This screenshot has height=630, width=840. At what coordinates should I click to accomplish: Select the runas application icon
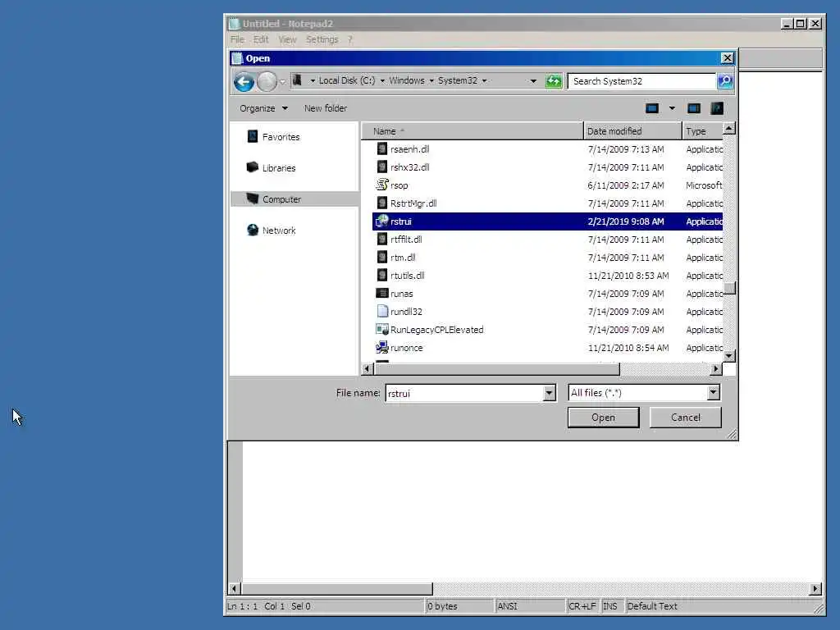click(382, 293)
